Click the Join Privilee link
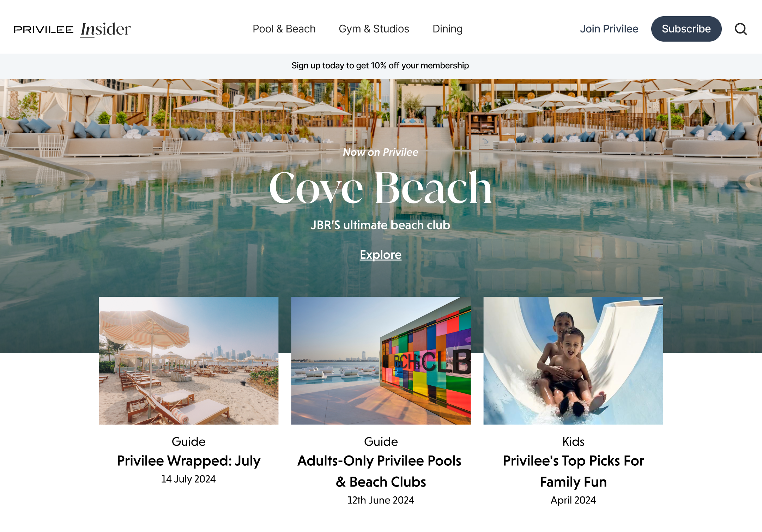Image resolution: width=762 pixels, height=532 pixels. (609, 29)
